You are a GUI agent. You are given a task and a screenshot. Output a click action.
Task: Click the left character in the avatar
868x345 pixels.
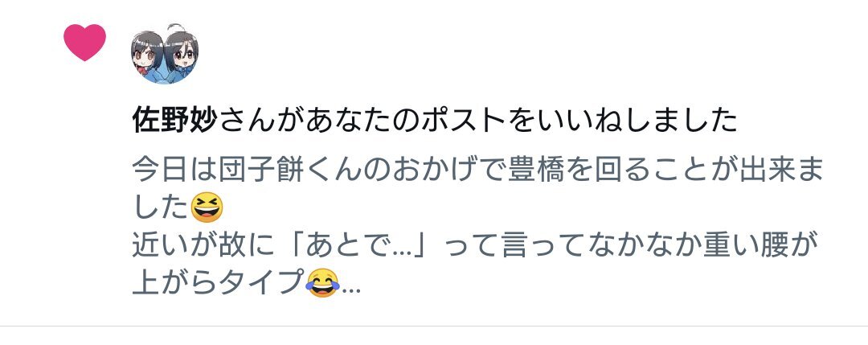pos(147,55)
